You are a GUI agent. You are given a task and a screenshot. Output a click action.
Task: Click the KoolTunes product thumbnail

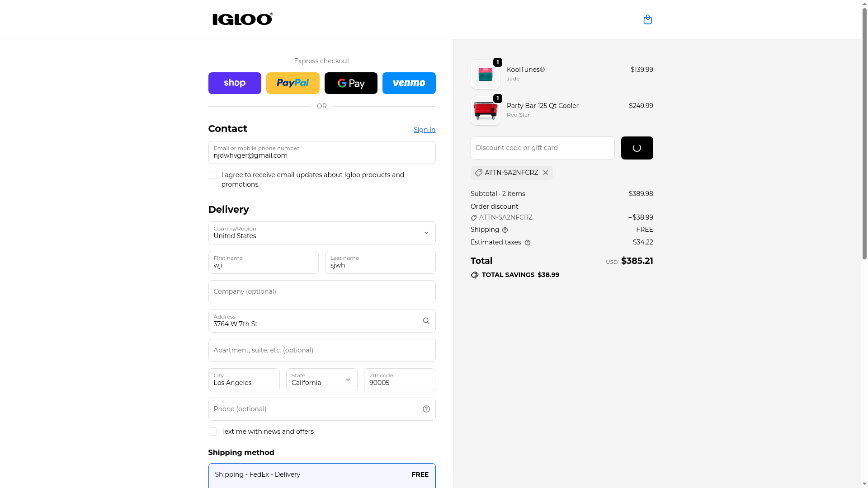point(485,75)
